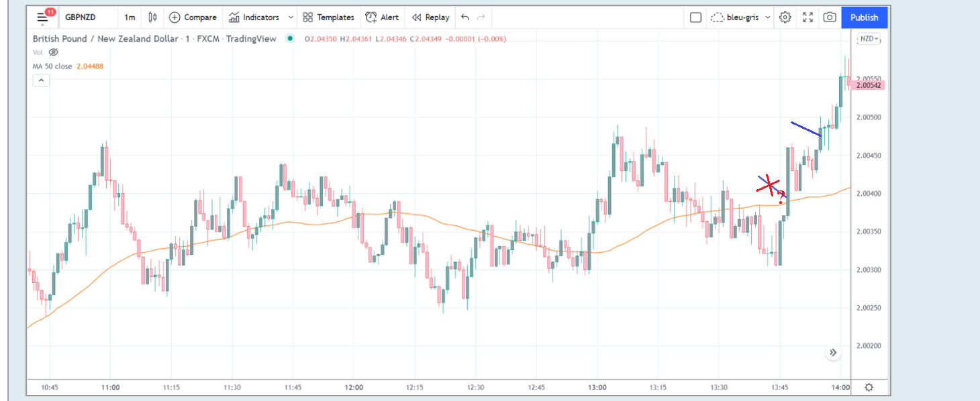Undo the last chart action
The height and width of the screenshot is (401, 980).
point(465,17)
